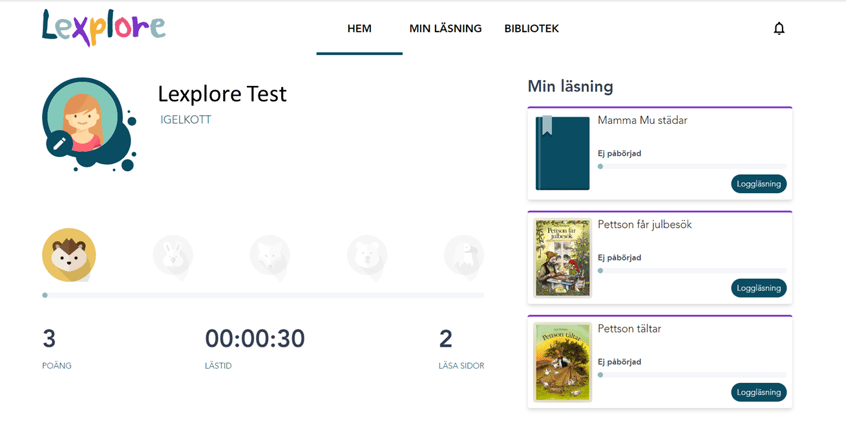This screenshot has height=441, width=846.
Task: Select the hedgehog level badge
Action: coord(69,255)
